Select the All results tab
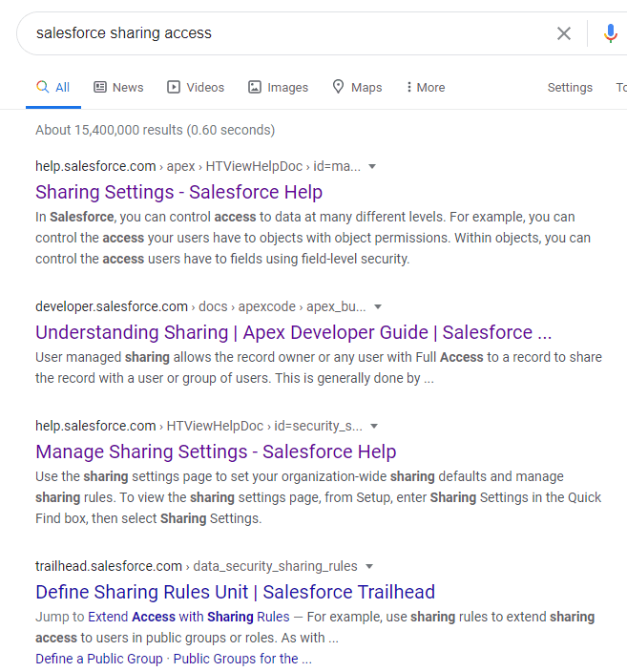The width and height of the screenshot is (627, 672). [x=53, y=88]
